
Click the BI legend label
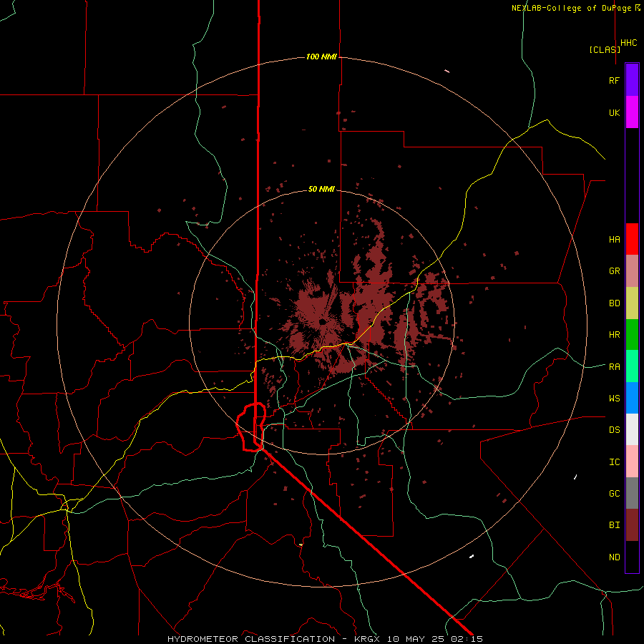pyautogui.click(x=614, y=525)
